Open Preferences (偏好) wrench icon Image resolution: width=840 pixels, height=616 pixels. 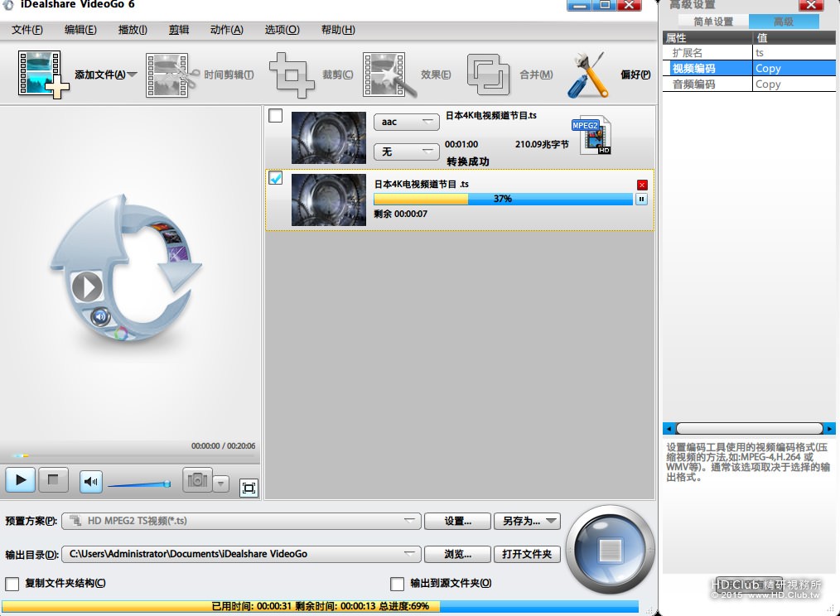(588, 75)
